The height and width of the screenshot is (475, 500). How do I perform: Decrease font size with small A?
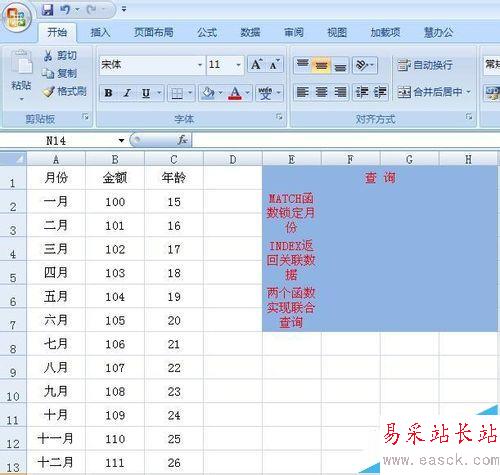[x=274, y=64]
